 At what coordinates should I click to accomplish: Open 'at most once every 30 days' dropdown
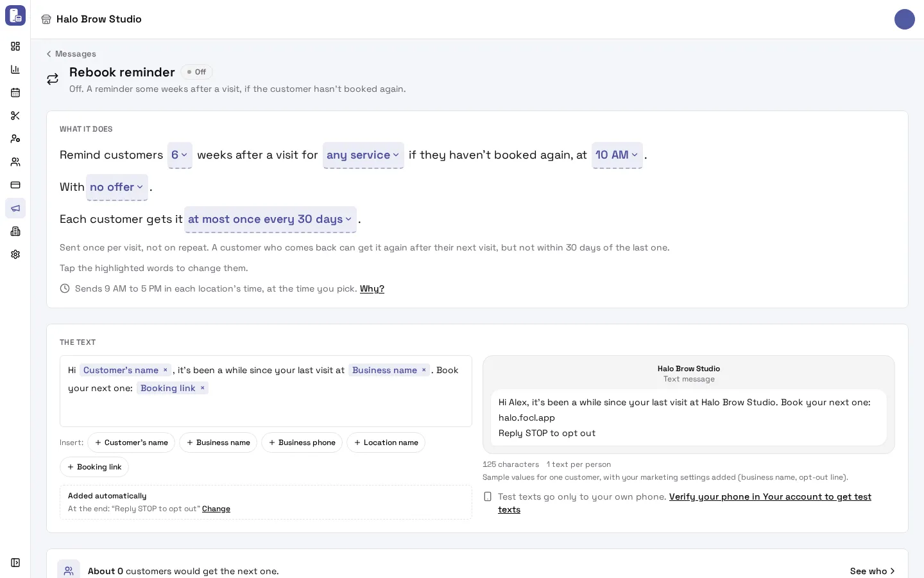point(270,219)
